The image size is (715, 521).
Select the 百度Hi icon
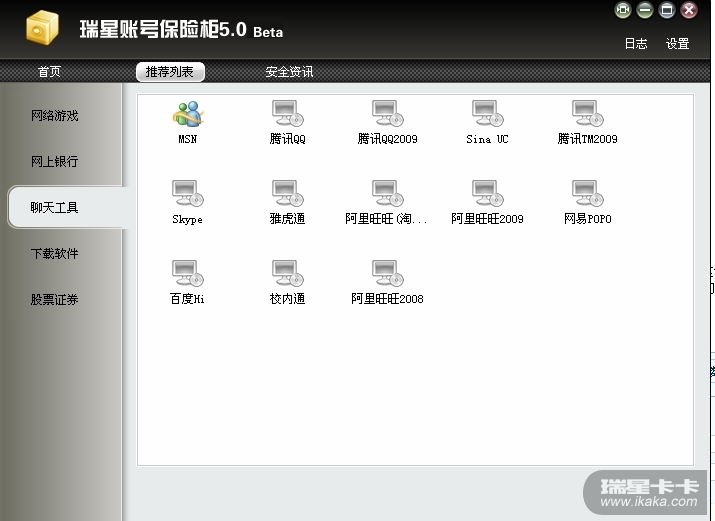188,273
